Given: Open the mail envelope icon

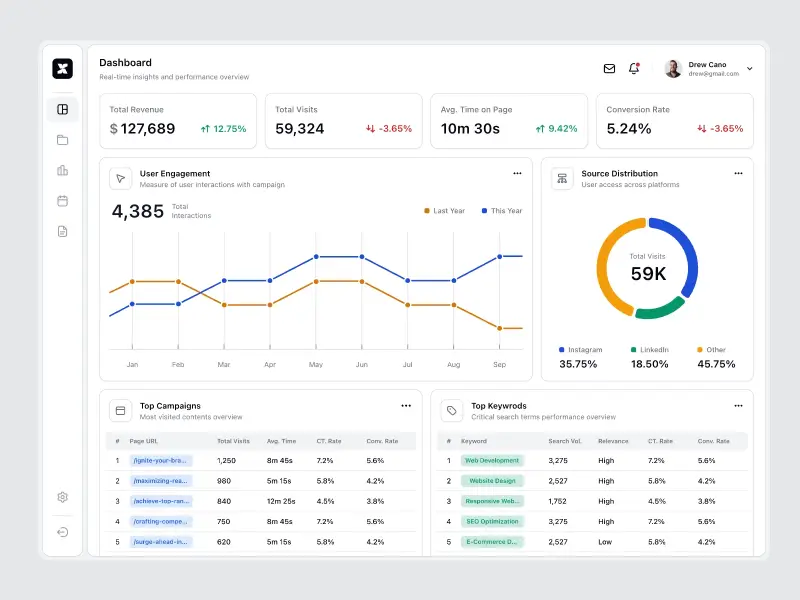Looking at the screenshot, I should coord(609,69).
